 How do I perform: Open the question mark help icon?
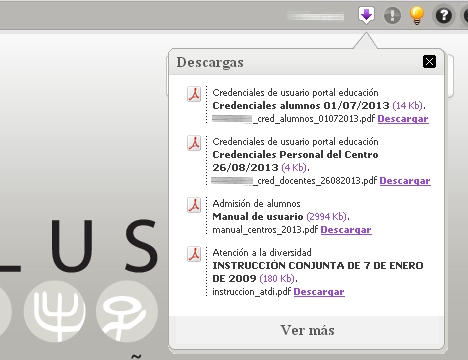click(x=444, y=15)
